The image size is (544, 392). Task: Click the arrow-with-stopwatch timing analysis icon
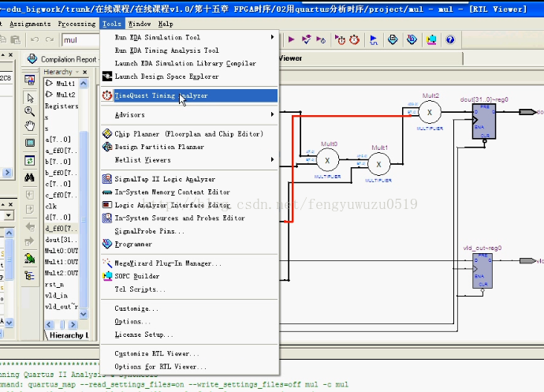[340, 39]
